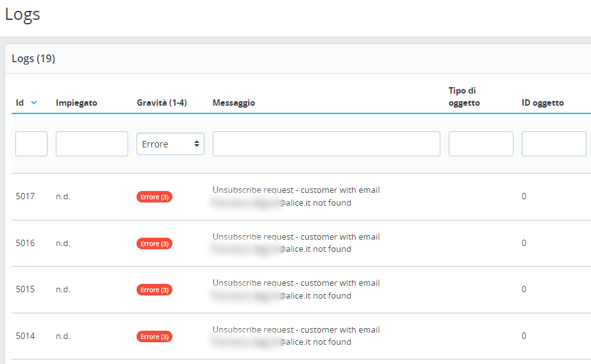Open the Errore severity filter dropdown
This screenshot has width=591, height=364.
tap(171, 144)
